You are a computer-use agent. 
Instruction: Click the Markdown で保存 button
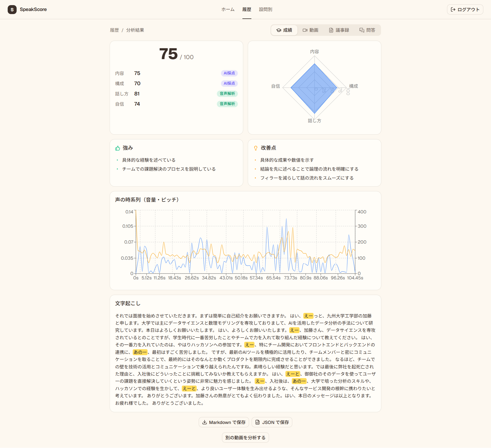coord(224,422)
